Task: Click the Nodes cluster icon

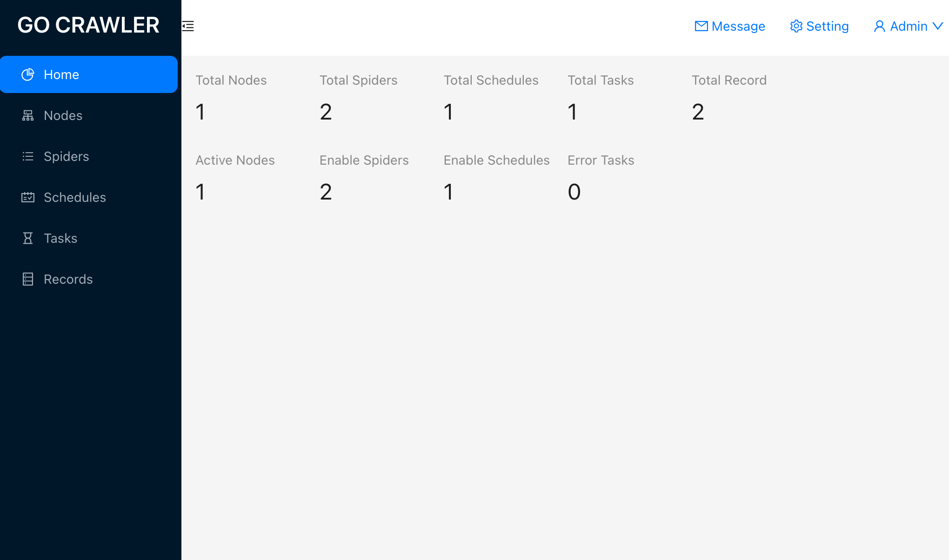Action: (x=28, y=115)
